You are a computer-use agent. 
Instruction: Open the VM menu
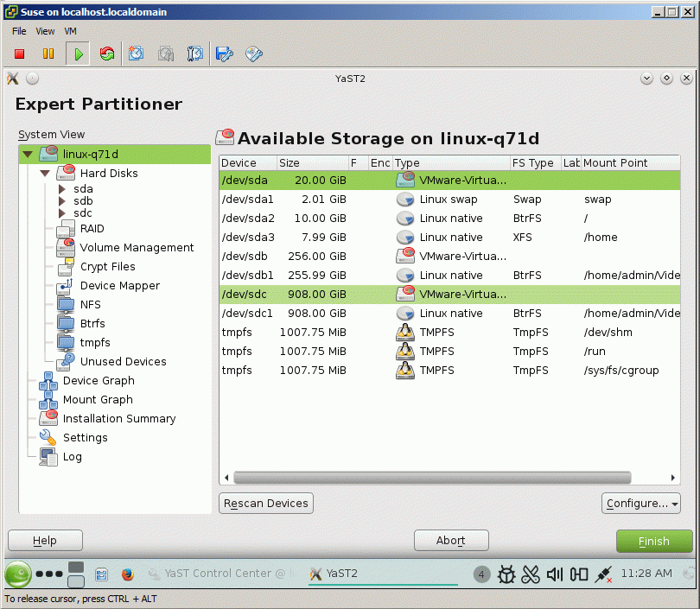70,31
